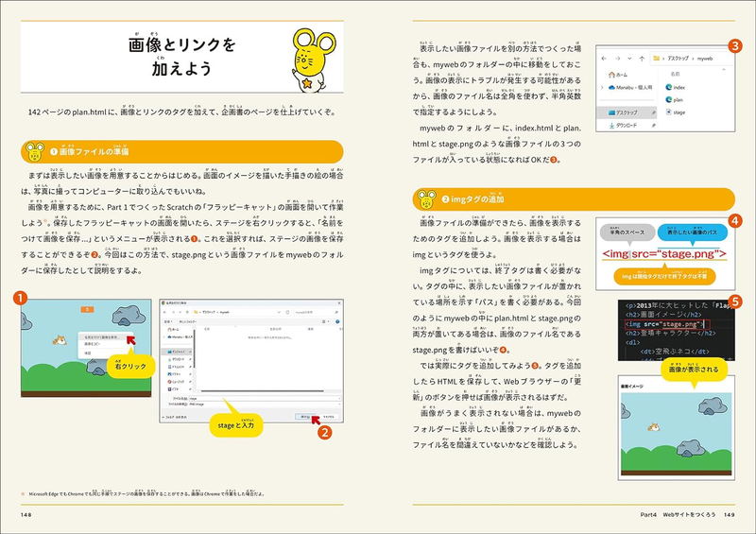
Task: Select the music folder in the save dialog sidebar
Action: click(176, 382)
